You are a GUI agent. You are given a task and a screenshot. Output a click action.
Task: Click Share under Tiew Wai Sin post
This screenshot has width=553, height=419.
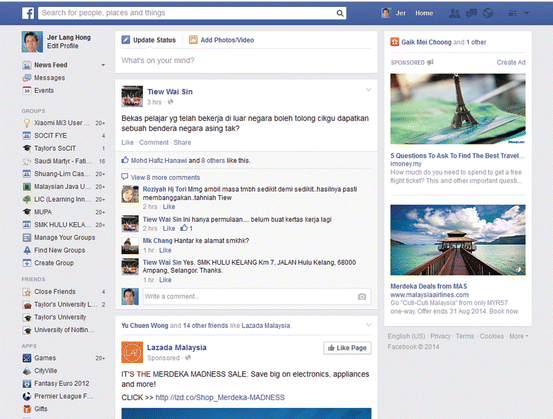[x=182, y=142]
